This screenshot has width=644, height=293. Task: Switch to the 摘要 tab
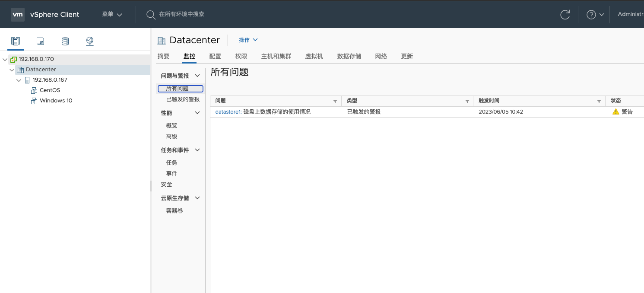pos(164,56)
